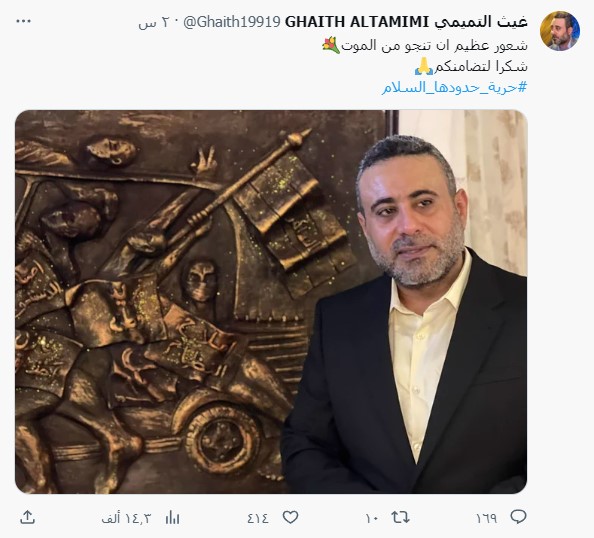Click the share upload icon
594x538 pixels.
[27, 517]
